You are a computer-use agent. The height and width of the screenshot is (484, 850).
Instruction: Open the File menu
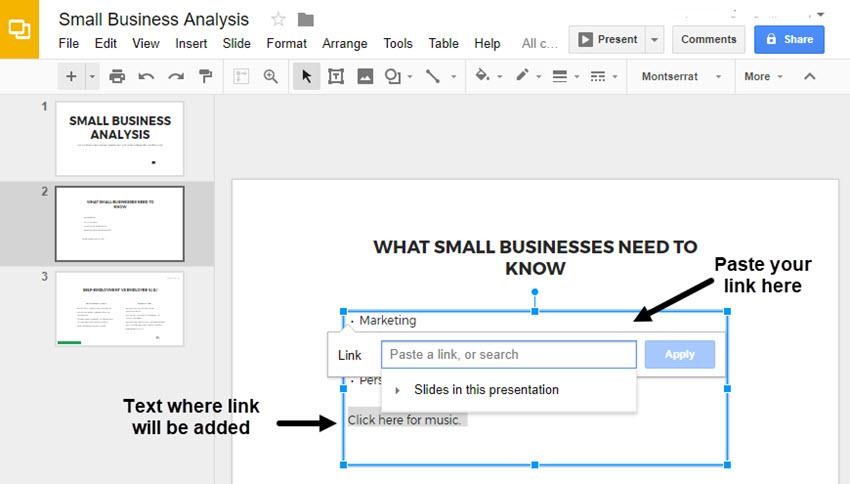point(69,43)
